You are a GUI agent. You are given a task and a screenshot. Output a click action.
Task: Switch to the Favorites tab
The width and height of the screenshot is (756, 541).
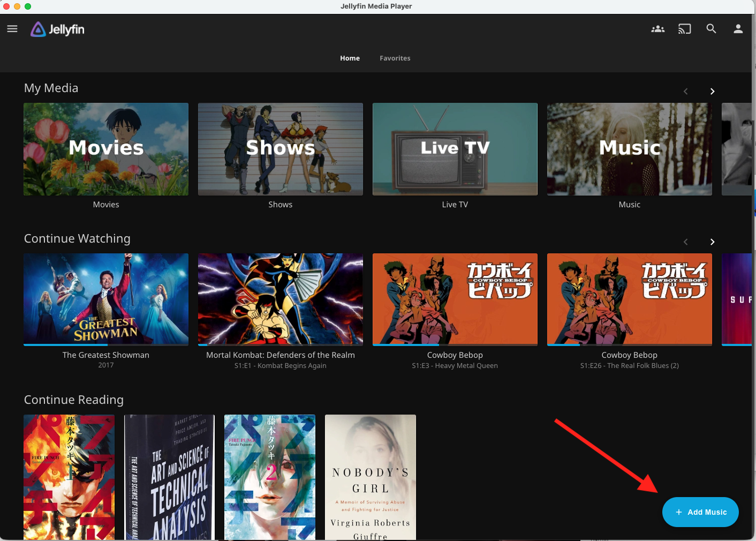pyautogui.click(x=395, y=58)
